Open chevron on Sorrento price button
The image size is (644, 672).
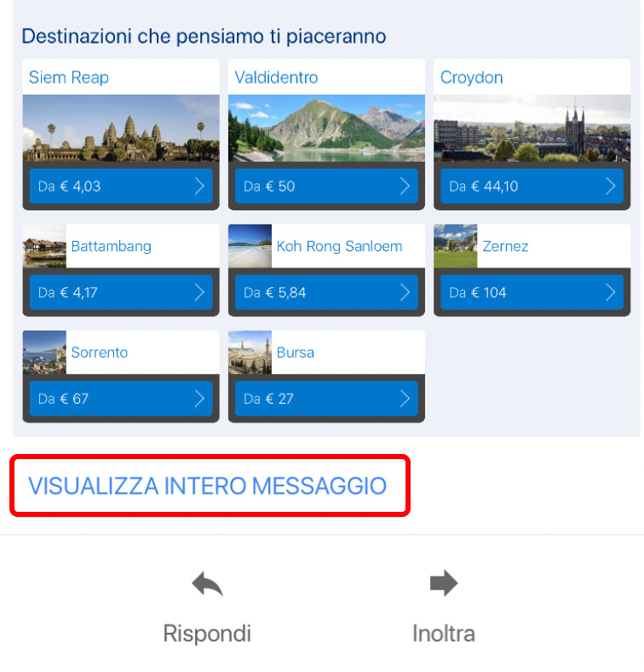pos(199,399)
